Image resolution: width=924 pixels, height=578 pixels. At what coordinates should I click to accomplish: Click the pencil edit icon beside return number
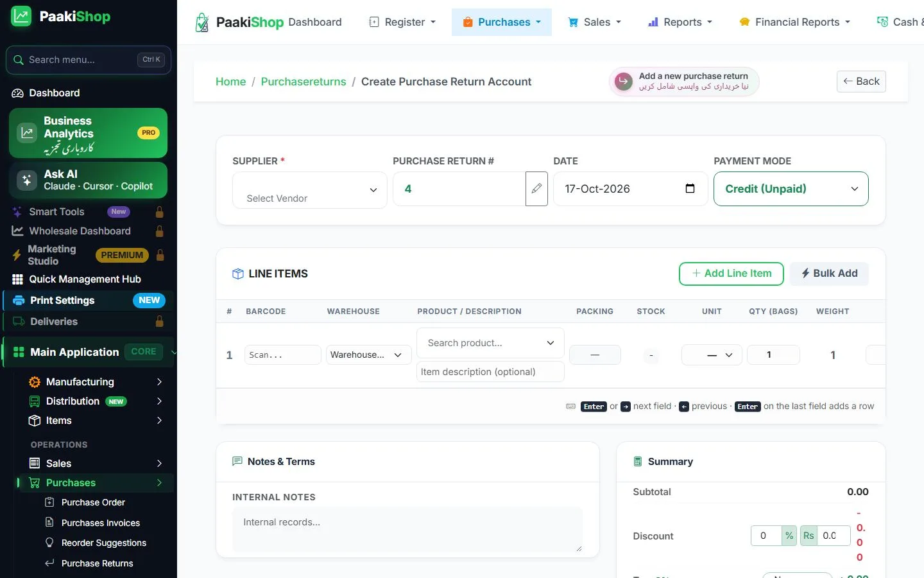tap(536, 189)
